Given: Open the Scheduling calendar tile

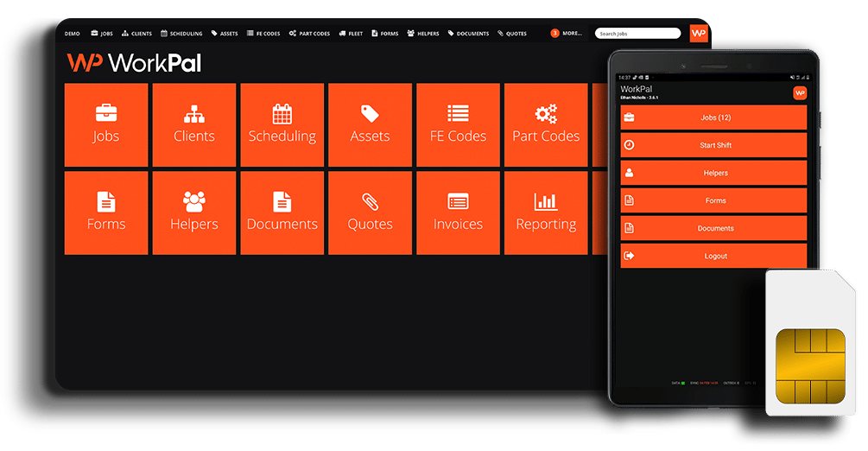Looking at the screenshot, I should 282,125.
